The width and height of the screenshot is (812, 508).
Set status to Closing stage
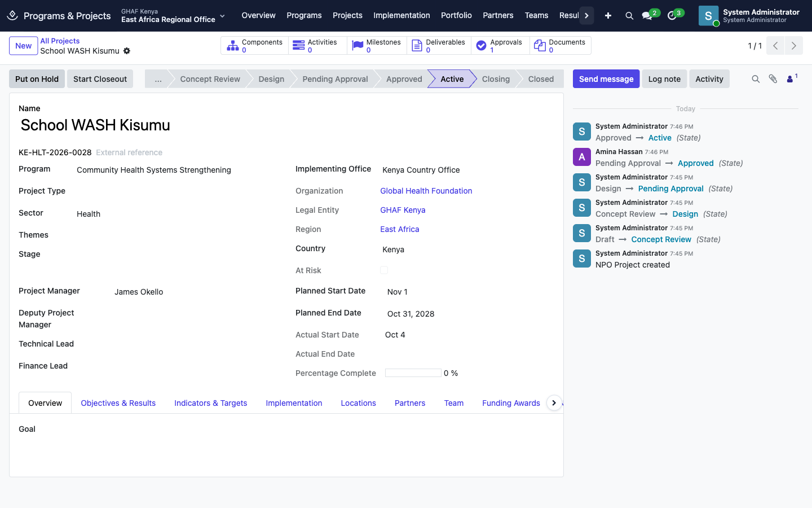point(496,79)
